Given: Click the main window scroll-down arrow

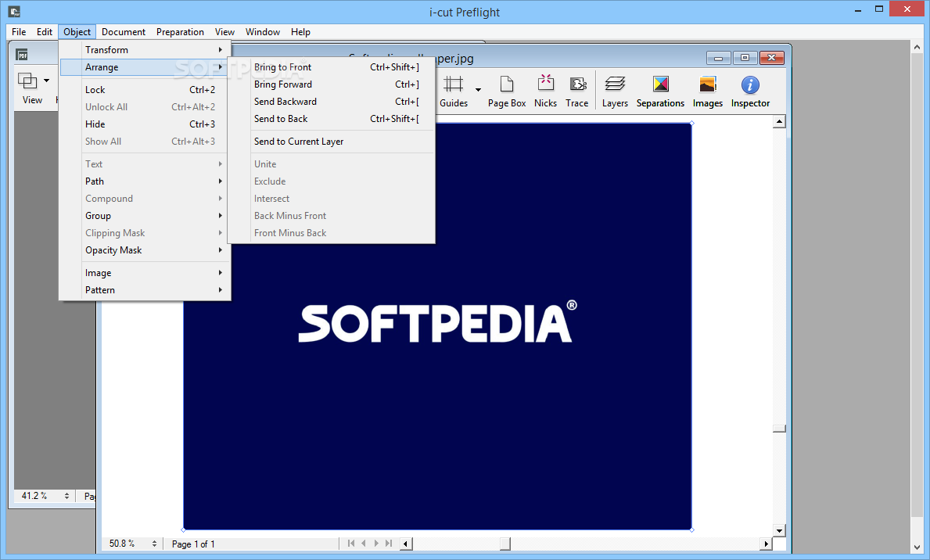Looking at the screenshot, I should coord(917,547).
